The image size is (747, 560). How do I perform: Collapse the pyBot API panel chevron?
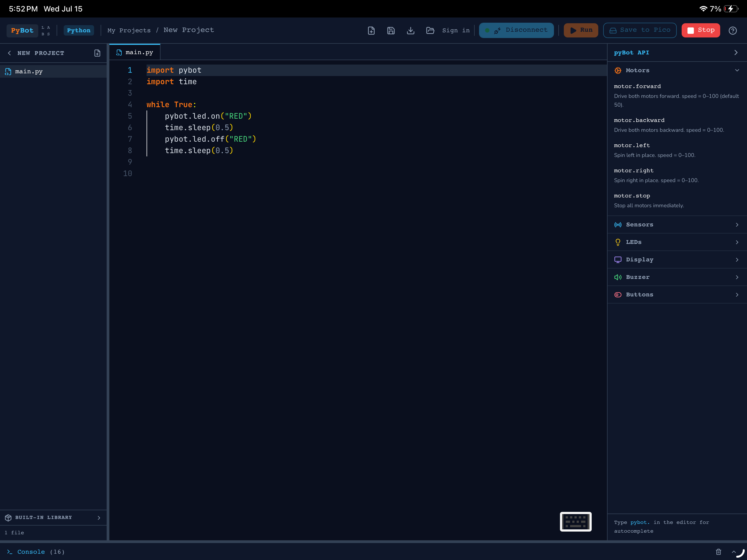[736, 53]
